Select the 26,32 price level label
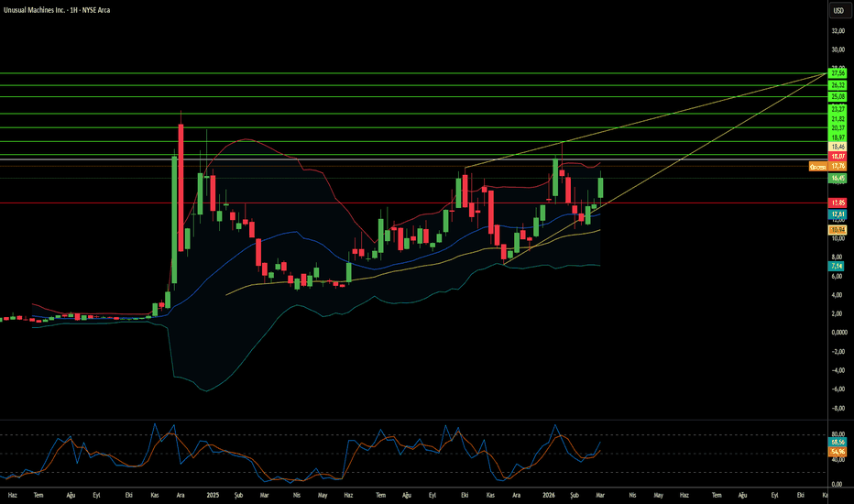Image resolution: width=854 pixels, height=504 pixels. click(838, 84)
